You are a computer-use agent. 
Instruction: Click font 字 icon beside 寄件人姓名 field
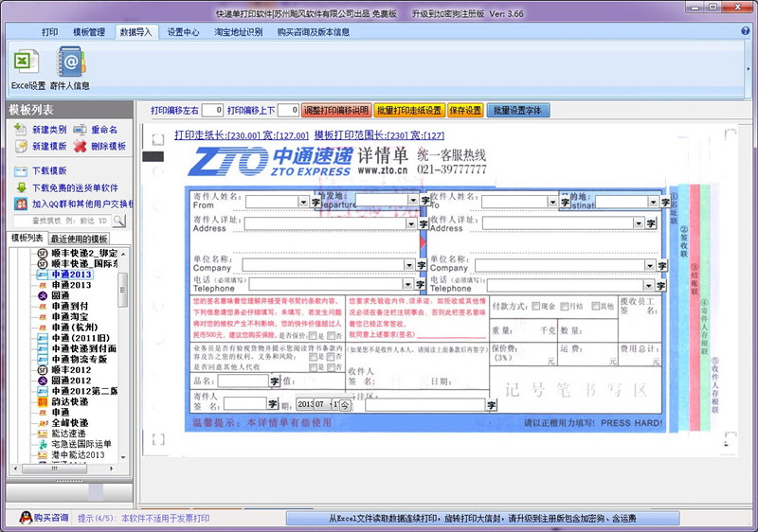(x=316, y=202)
